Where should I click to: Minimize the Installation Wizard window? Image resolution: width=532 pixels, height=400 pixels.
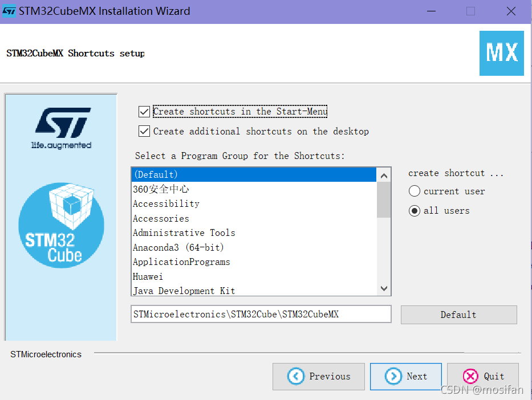(431, 11)
